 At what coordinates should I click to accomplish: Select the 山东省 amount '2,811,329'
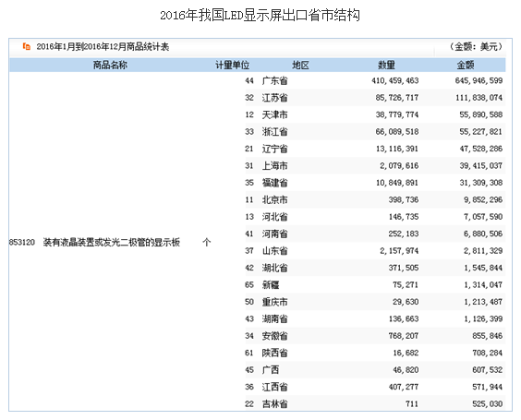(483, 251)
